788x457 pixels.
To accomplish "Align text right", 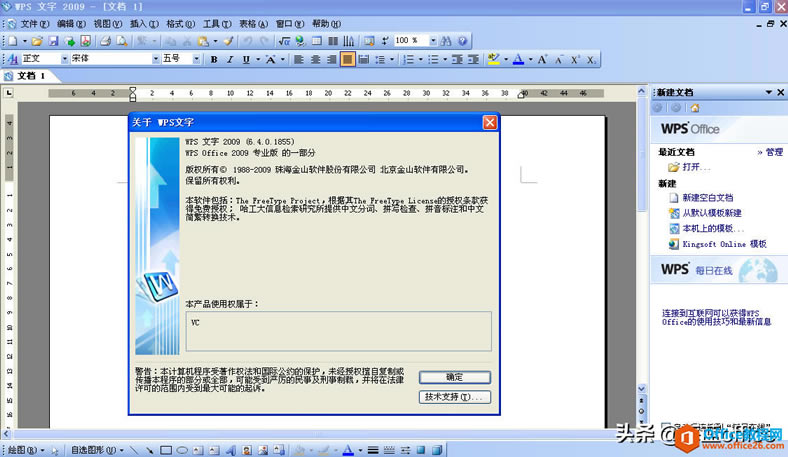I will (331, 59).
